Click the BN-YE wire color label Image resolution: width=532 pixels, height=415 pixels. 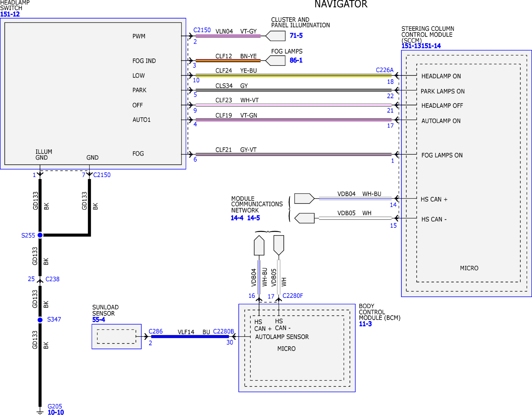(249, 56)
